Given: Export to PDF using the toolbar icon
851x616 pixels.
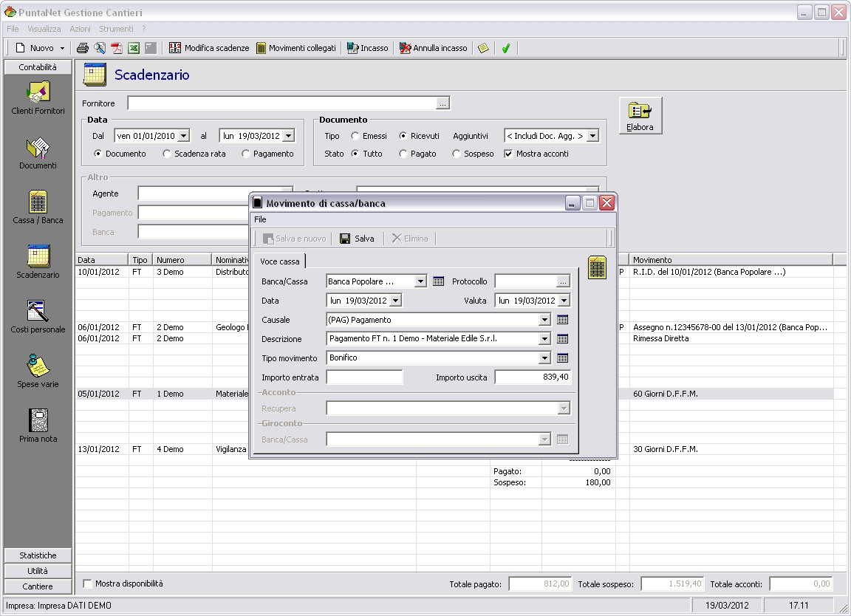Looking at the screenshot, I should pos(117,48).
